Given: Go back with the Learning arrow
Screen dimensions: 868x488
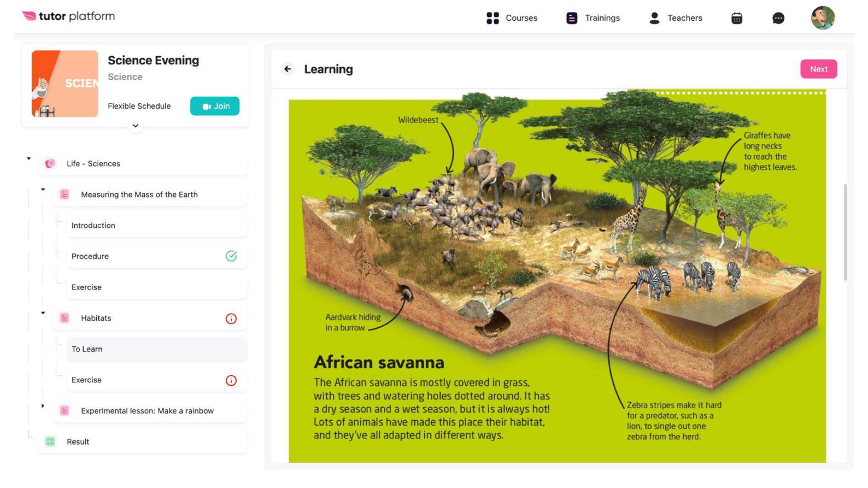Looking at the screenshot, I should 287,69.
